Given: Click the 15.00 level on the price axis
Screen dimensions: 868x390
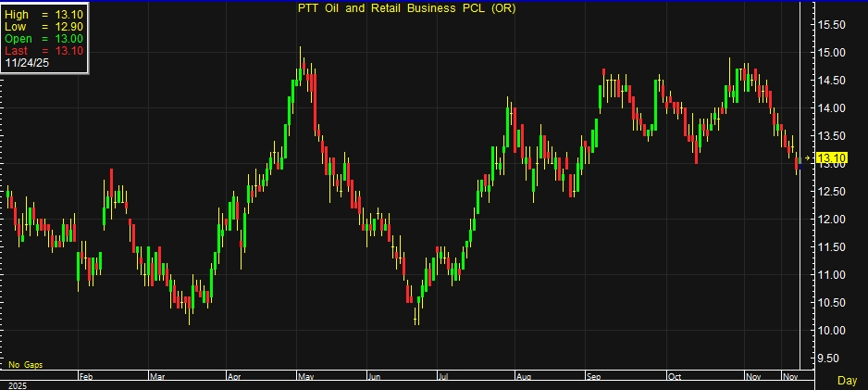Looking at the screenshot, I should [x=834, y=53].
